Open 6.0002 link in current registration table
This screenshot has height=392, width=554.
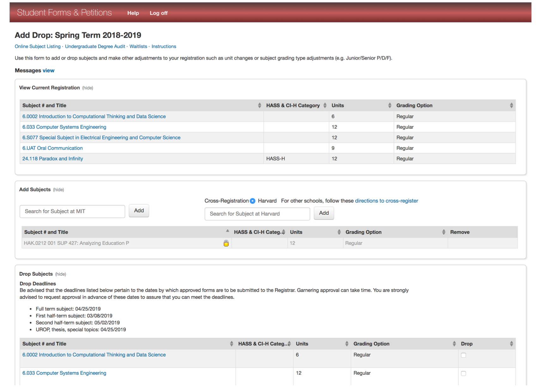point(94,116)
